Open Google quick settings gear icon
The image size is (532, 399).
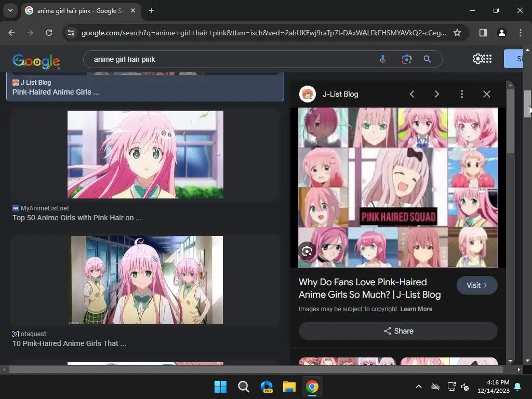pyautogui.click(x=477, y=59)
